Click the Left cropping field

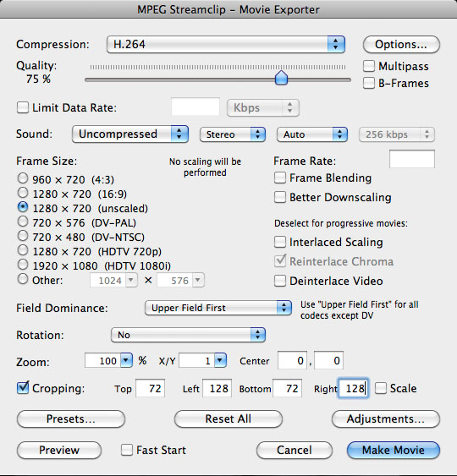pyautogui.click(x=217, y=388)
